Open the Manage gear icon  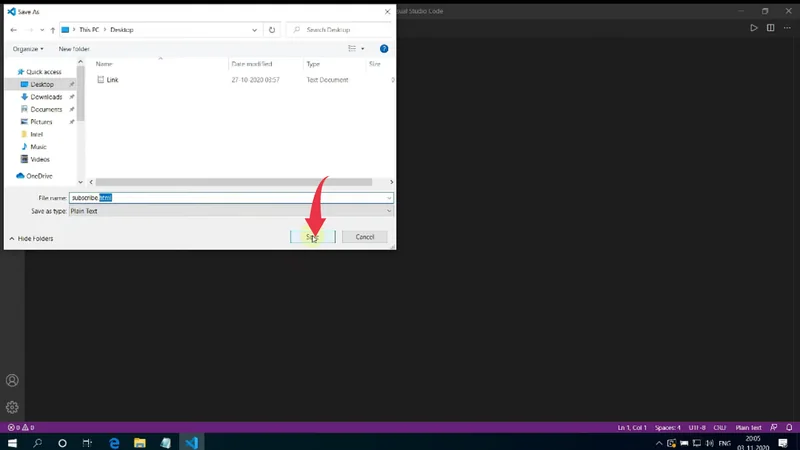point(12,407)
